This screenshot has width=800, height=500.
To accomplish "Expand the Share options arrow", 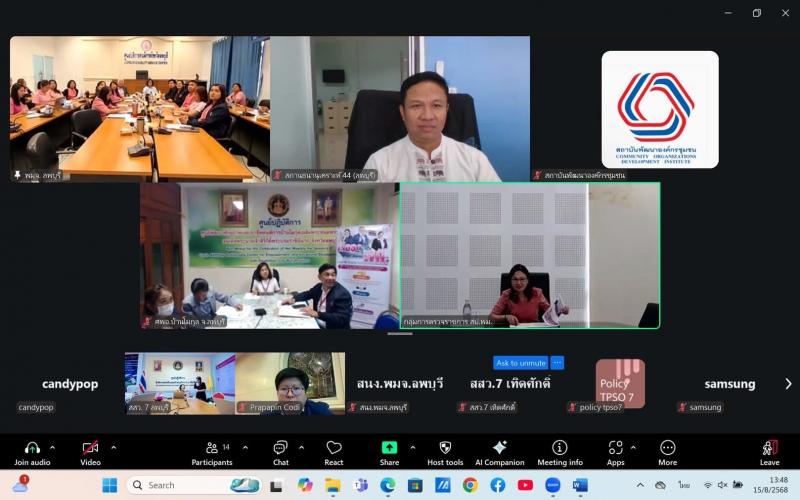I will pos(413,447).
